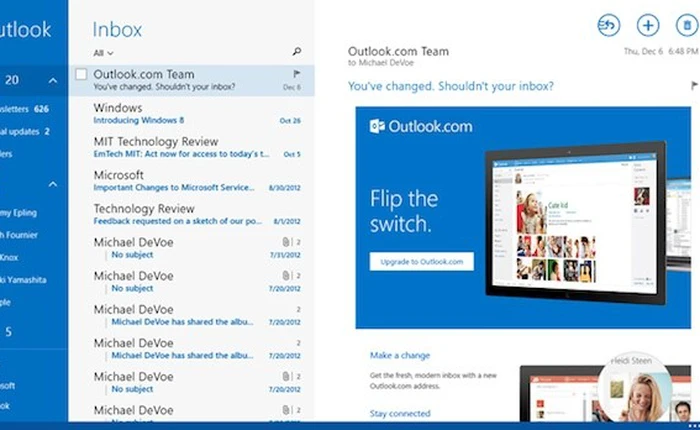The image size is (700, 430).
Task: Open Technology Review 'Feedback requested' message
Action: tap(192, 214)
